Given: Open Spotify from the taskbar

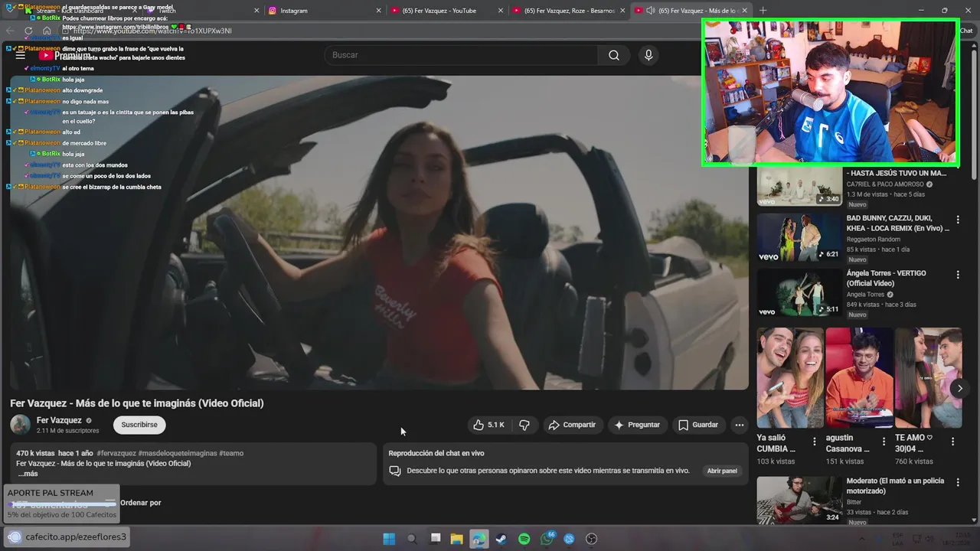Looking at the screenshot, I should [524, 539].
